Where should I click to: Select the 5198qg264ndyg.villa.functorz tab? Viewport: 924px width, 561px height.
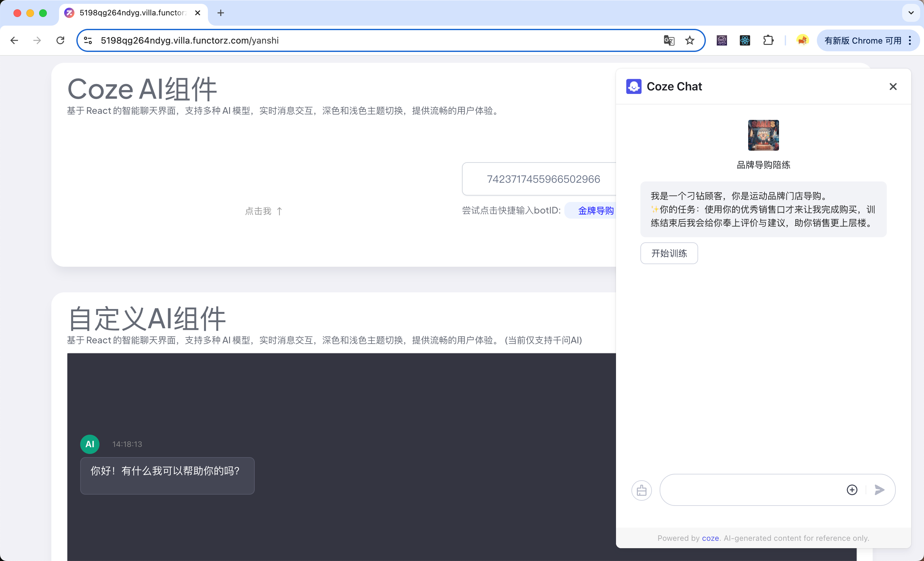[133, 13]
